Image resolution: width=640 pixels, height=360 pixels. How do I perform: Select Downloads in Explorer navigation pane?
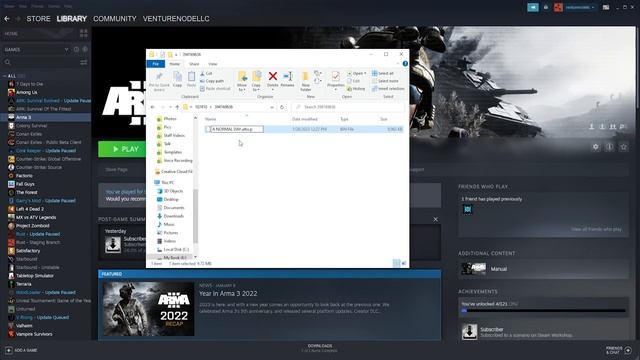(173, 216)
